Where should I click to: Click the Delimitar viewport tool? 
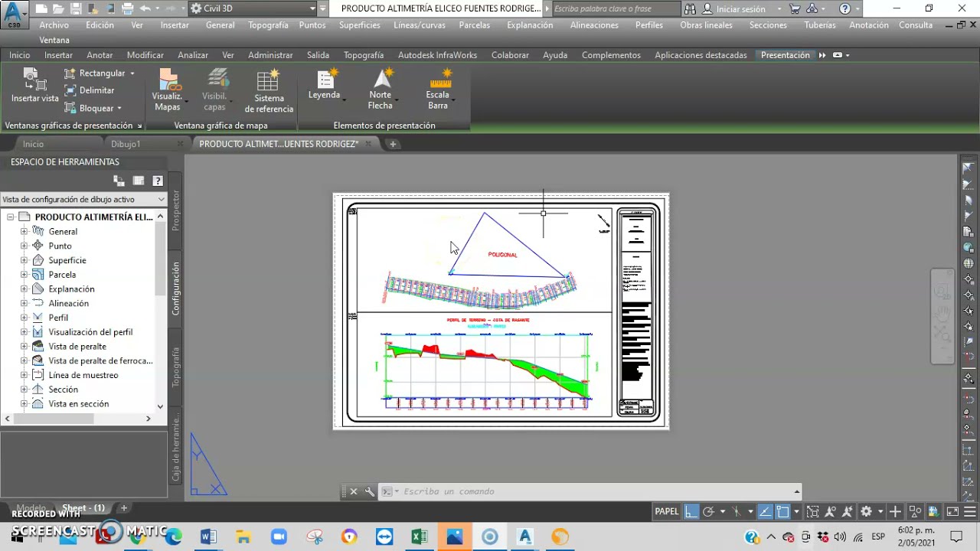click(x=90, y=90)
